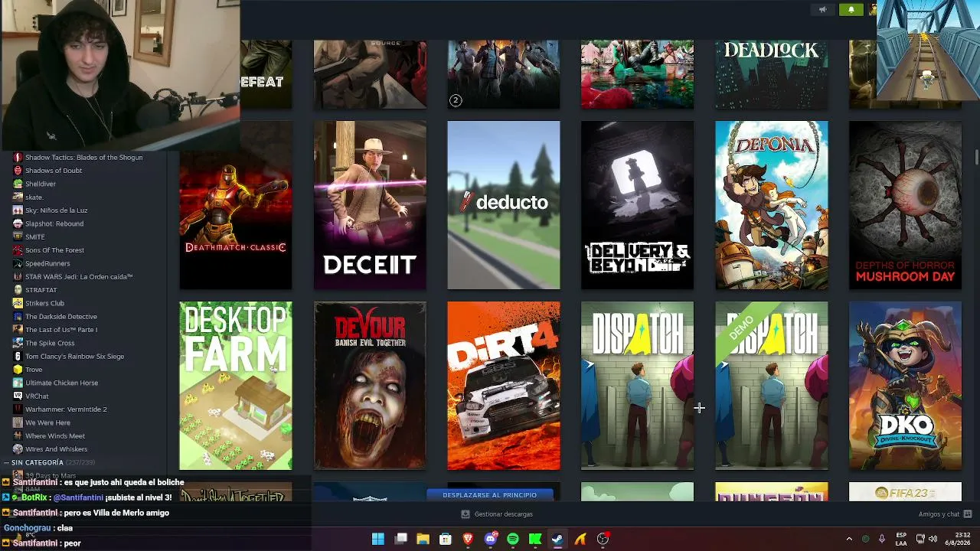Screen dimensions: 980x551
Task: Open the Deathmatch Classic game cover
Action: (236, 205)
